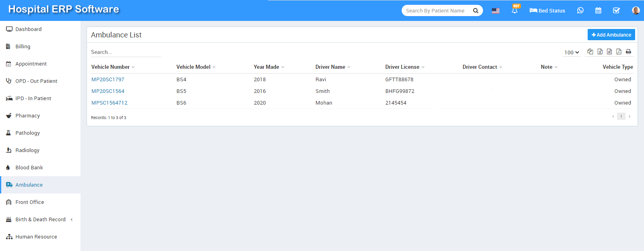
Task: Open the language flag selector
Action: (x=495, y=10)
